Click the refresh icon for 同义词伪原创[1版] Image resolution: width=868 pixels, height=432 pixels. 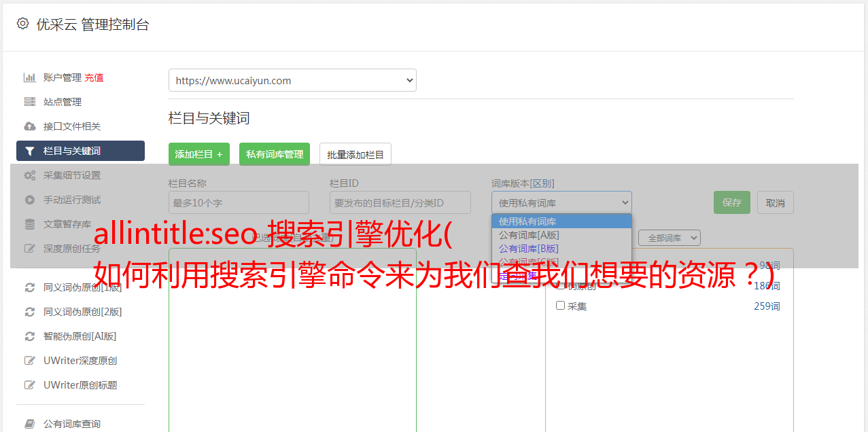click(x=29, y=287)
